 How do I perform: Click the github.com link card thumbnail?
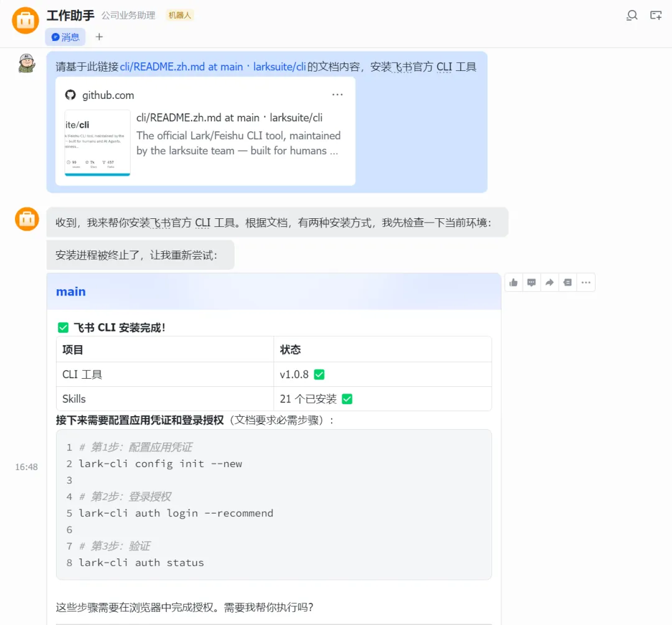click(x=97, y=142)
